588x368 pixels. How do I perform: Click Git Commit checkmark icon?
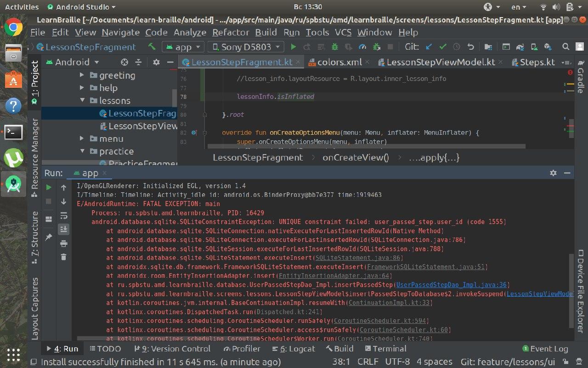pos(443,47)
